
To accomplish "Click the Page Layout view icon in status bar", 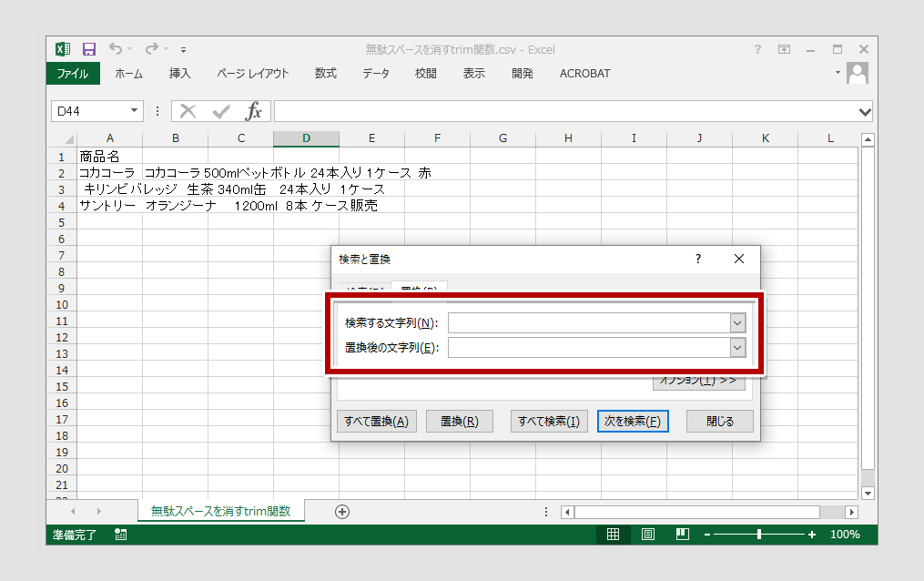I will (648, 535).
